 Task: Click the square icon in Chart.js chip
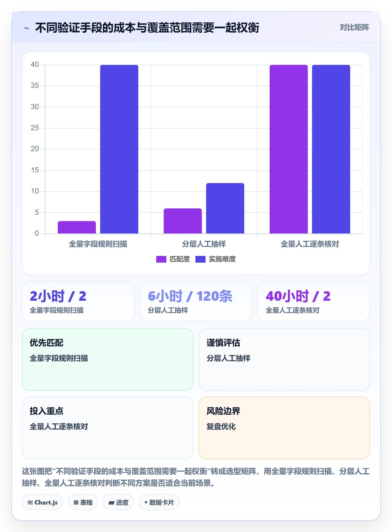pos(30,503)
